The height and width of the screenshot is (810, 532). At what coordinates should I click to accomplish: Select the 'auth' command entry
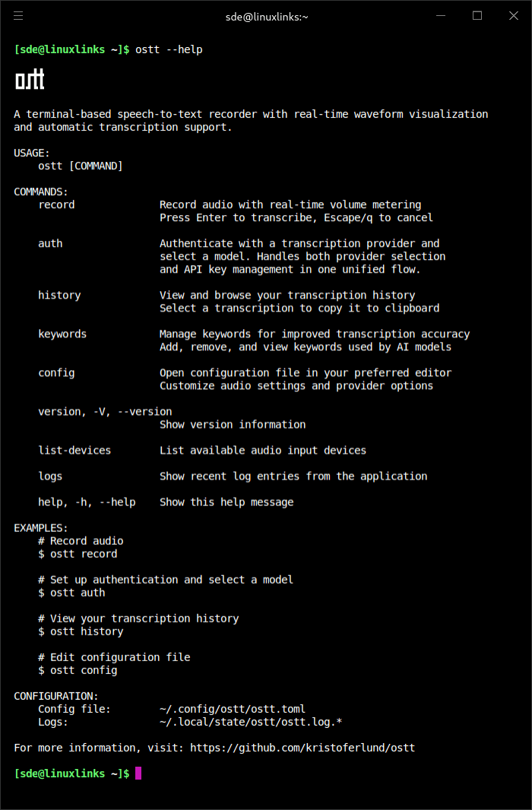tap(50, 243)
